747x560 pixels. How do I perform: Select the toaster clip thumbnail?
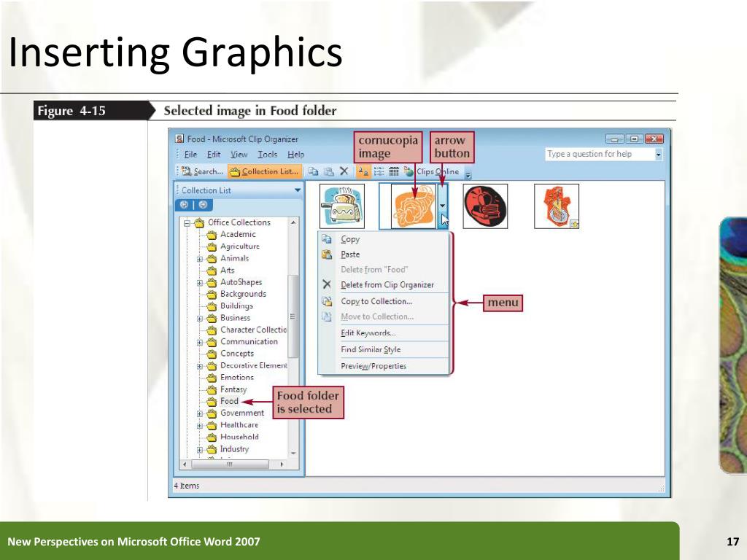point(342,206)
